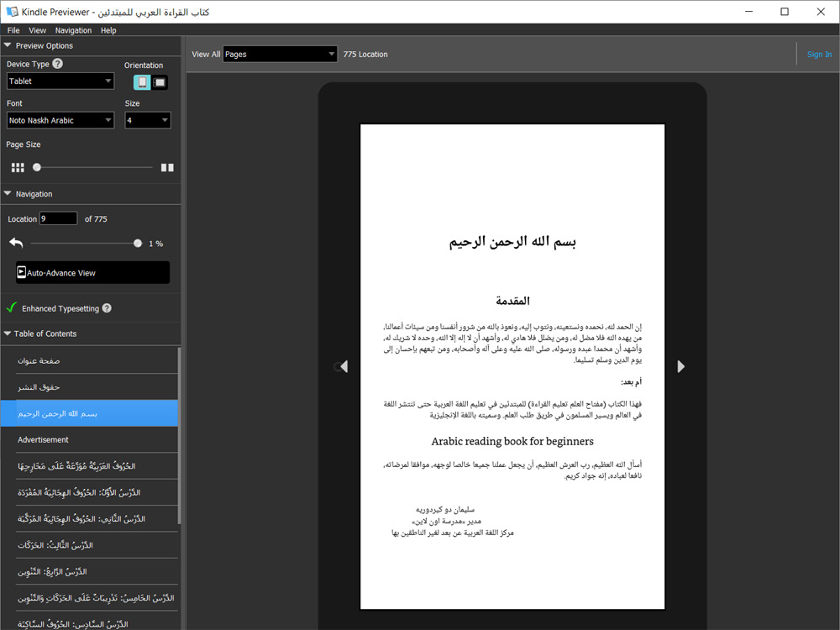Open the Device Type dropdown showing Tablet
The width and height of the screenshot is (840, 630).
(60, 81)
